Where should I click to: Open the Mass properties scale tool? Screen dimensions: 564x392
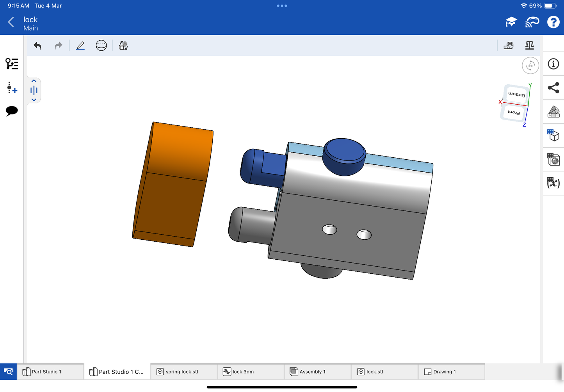pos(529,46)
